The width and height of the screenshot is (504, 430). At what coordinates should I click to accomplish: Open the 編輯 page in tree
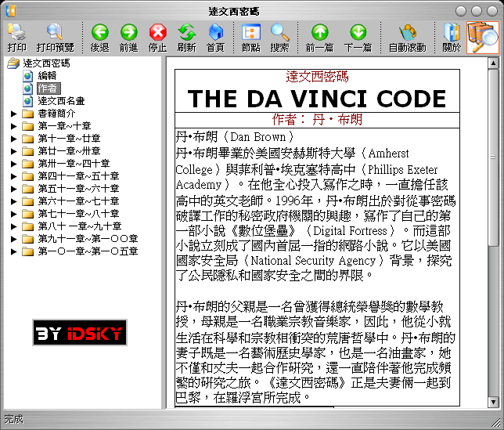[47, 75]
